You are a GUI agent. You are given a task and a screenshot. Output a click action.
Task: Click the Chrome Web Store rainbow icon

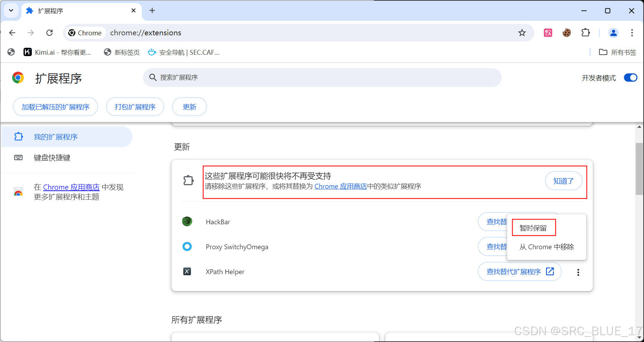click(x=18, y=192)
